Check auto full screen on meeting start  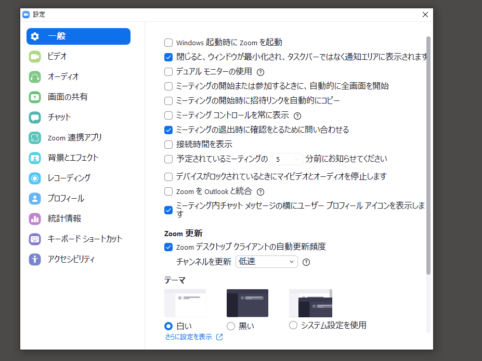pyautogui.click(x=168, y=86)
